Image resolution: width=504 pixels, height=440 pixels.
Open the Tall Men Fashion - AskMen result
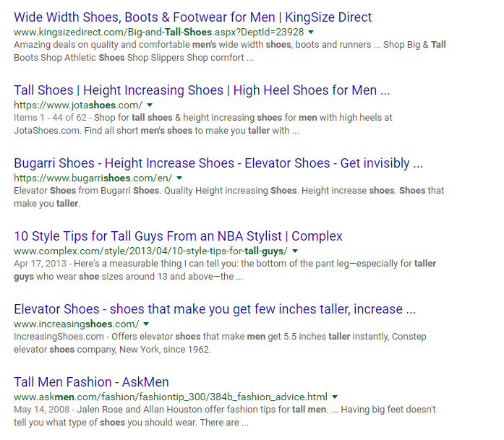tap(91, 382)
